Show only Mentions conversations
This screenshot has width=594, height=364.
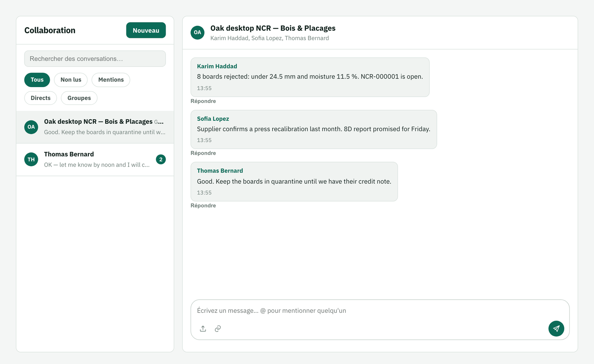pyautogui.click(x=111, y=80)
